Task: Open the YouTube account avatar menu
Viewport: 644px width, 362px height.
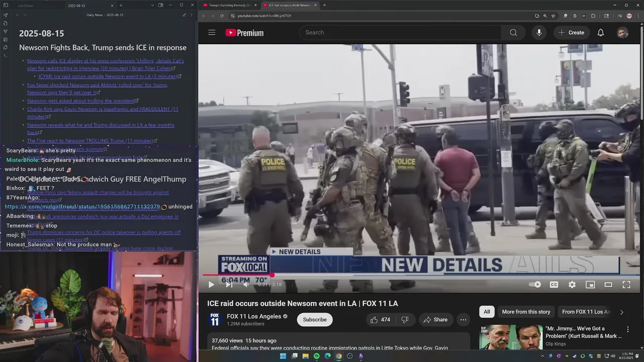Action: pyautogui.click(x=622, y=33)
